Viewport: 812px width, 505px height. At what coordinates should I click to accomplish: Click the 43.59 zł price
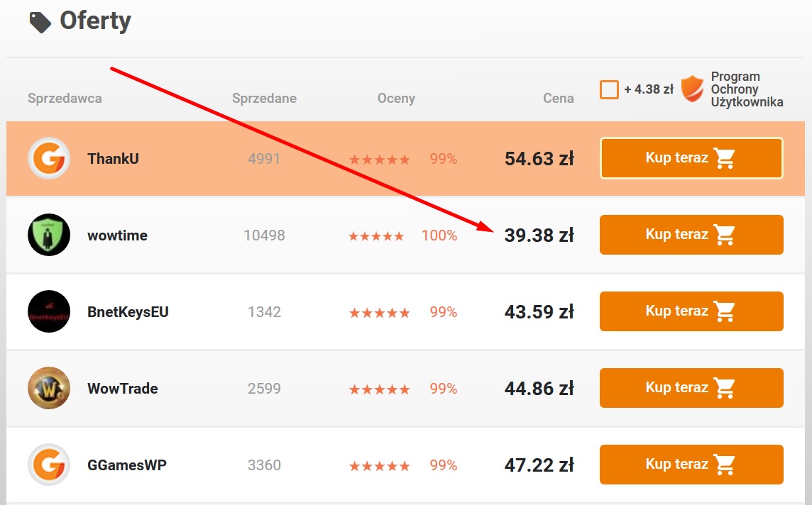[x=539, y=311]
